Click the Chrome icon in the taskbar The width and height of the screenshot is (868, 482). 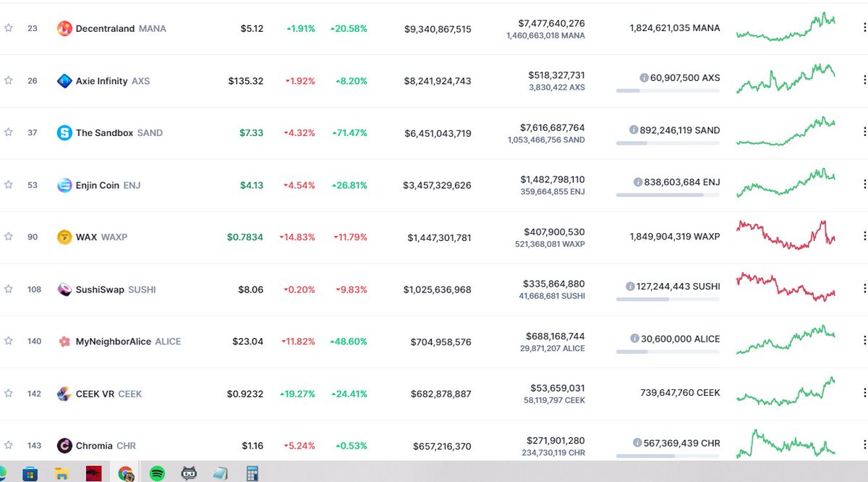click(126, 474)
